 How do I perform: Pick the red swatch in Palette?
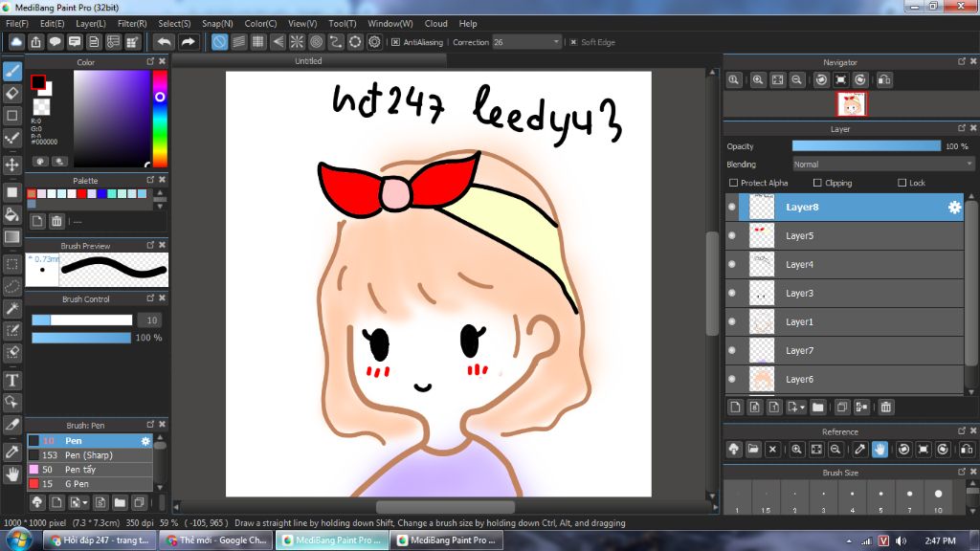click(x=81, y=194)
